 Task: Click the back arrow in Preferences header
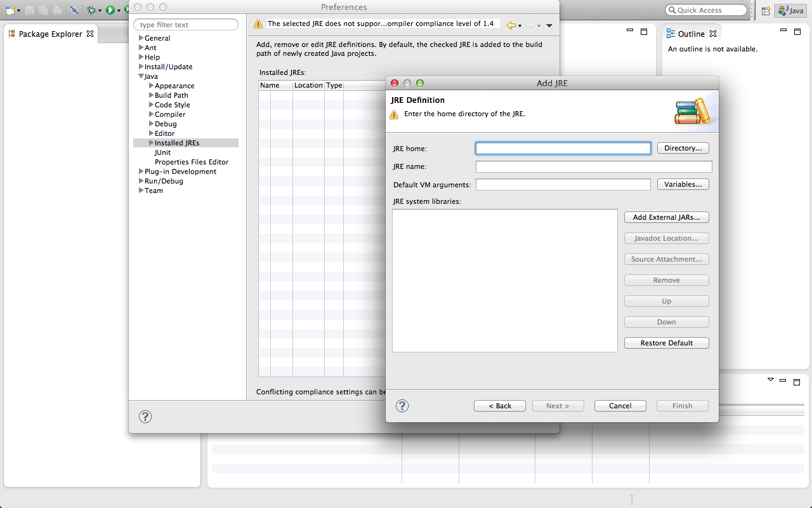coord(511,25)
